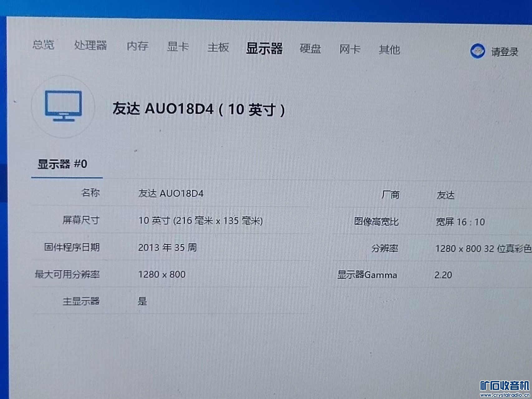
Task: Click the 屏幕尺寸 label
Action: (81, 220)
